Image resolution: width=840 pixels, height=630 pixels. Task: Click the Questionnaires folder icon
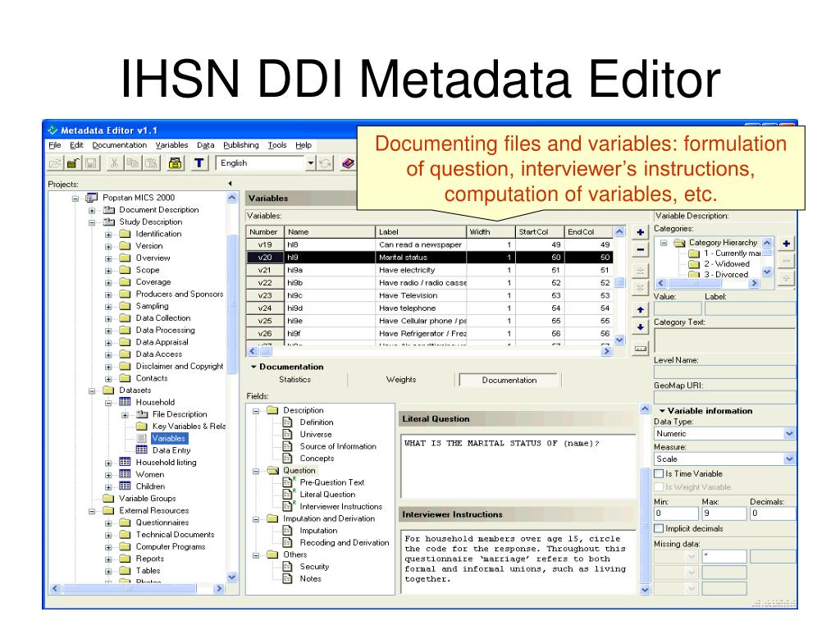click(125, 523)
